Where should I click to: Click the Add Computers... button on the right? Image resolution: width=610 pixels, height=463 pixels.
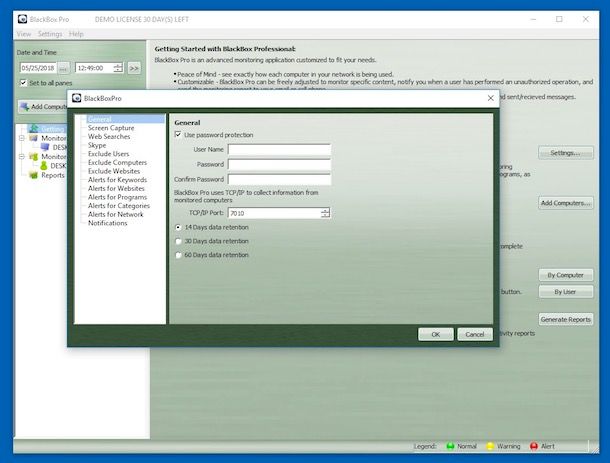tap(566, 203)
